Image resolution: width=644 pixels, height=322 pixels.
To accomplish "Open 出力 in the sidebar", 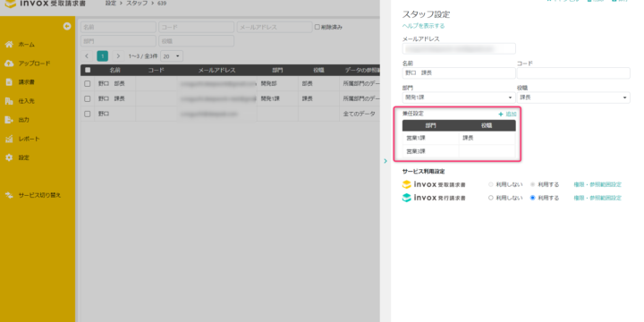I will point(23,120).
